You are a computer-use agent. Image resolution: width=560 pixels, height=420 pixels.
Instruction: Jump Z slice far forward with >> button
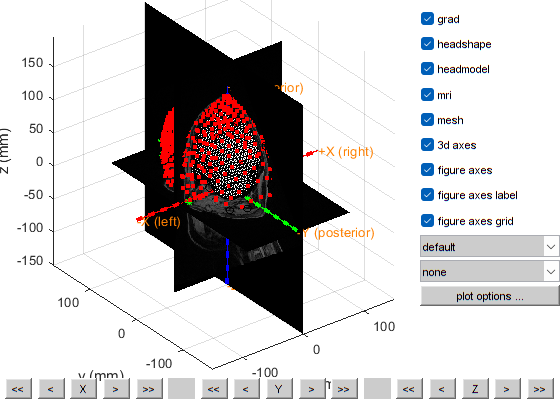coord(540,389)
